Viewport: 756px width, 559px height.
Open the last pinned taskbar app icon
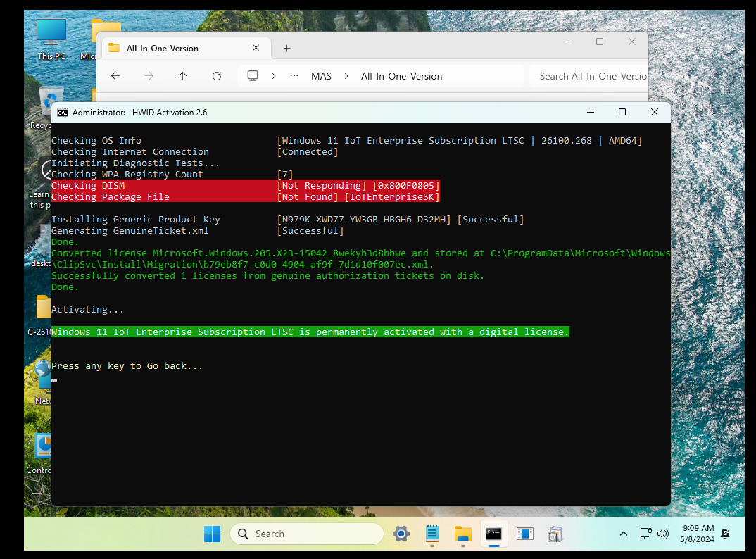(555, 534)
